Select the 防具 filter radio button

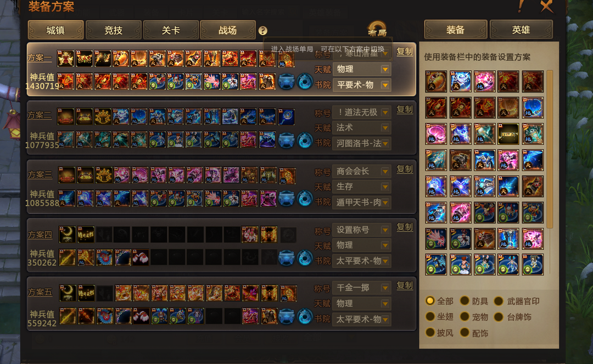pyautogui.click(x=465, y=301)
